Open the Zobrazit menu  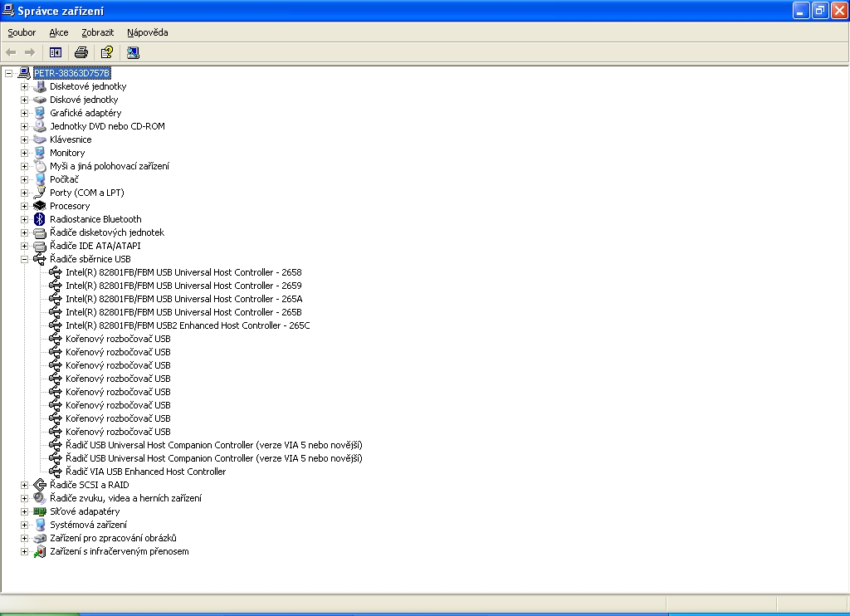[x=98, y=32]
